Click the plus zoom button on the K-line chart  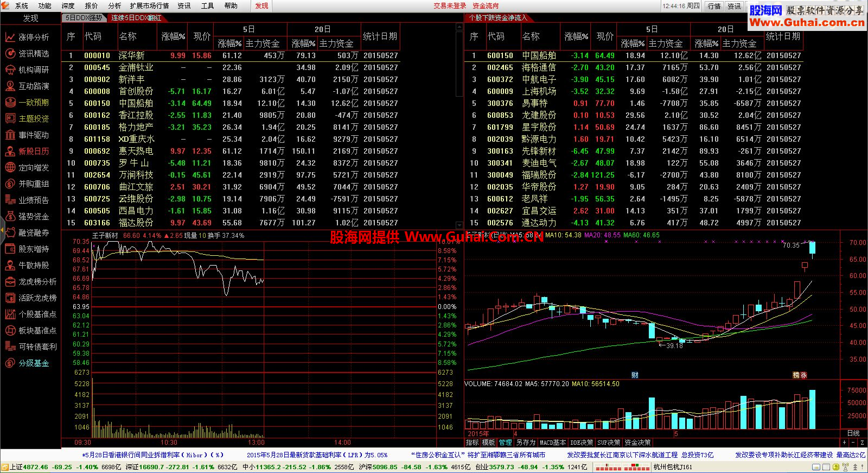click(x=844, y=443)
